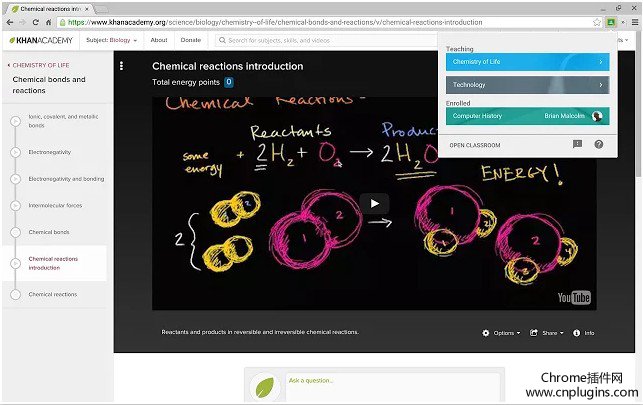The image size is (643, 405).
Task: Click the video play button
Action: point(374,203)
